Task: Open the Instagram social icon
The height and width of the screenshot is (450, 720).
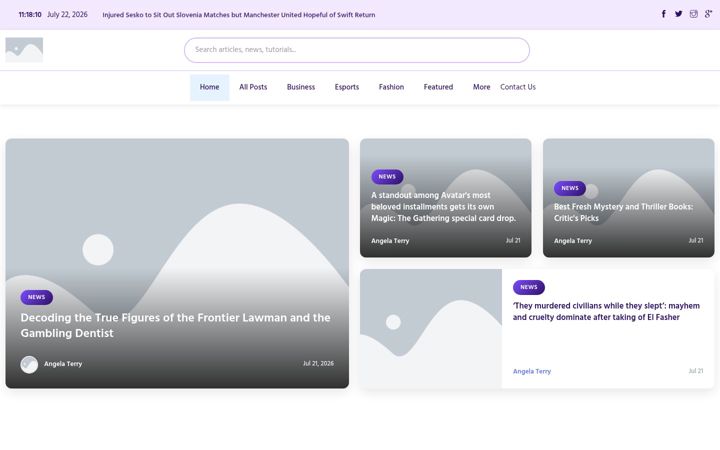Action: (x=693, y=14)
